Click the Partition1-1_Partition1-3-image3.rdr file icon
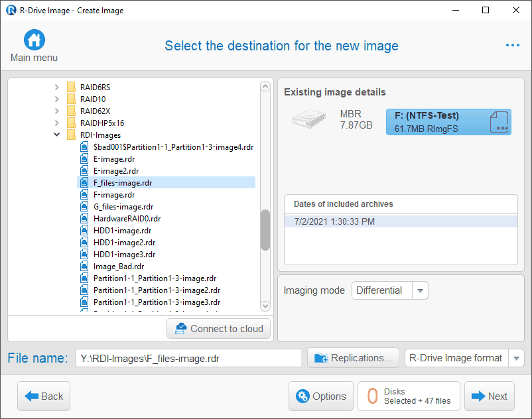This screenshot has height=419, width=532. pos(84,302)
